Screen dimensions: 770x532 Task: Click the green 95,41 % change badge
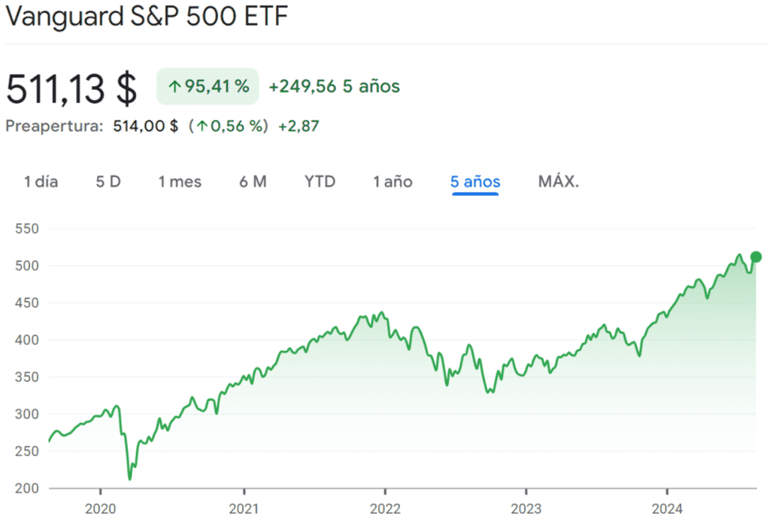[x=208, y=86]
